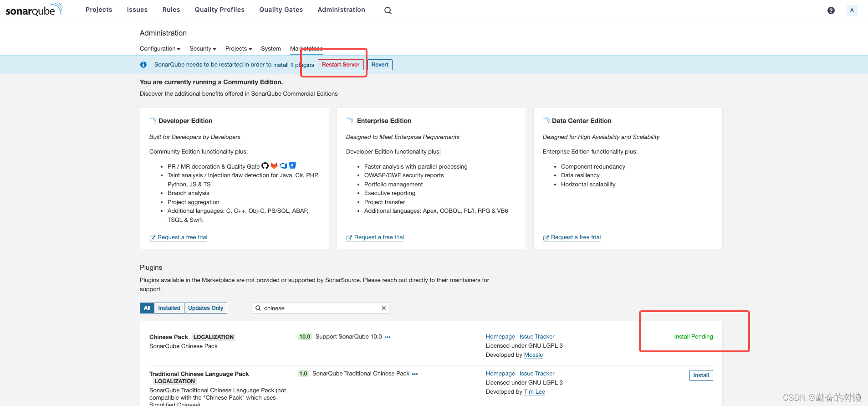Open Traditional Chinese Pack Issue Tracker link

click(x=537, y=374)
